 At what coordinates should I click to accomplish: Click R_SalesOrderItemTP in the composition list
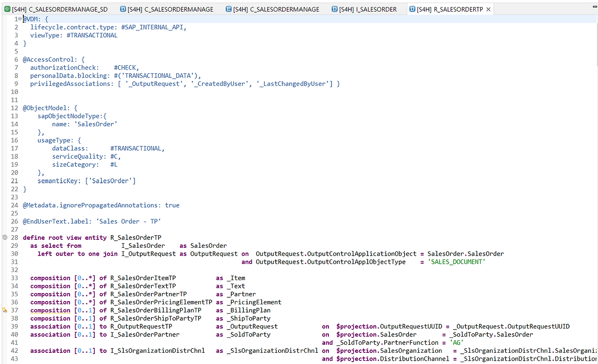143,278
